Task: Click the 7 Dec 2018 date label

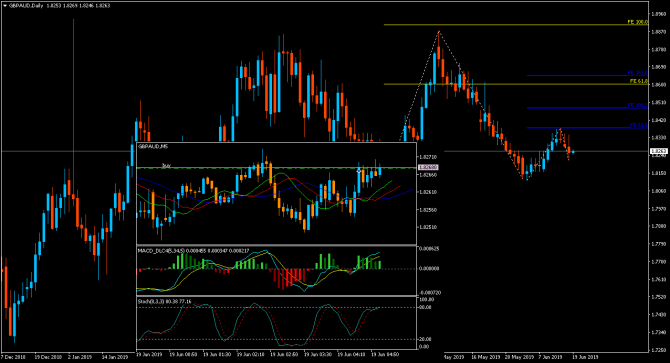Action: (x=13, y=357)
